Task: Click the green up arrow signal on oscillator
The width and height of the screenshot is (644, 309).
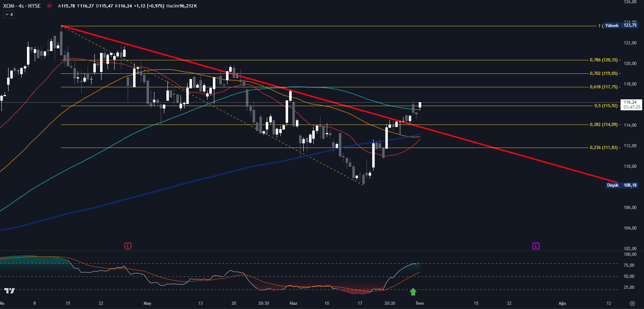Action: coord(413,292)
